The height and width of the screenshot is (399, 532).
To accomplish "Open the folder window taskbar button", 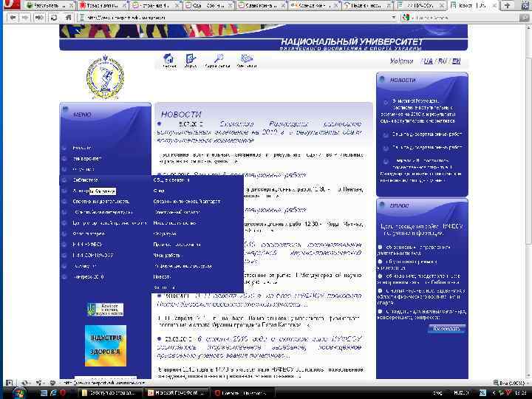I will coord(110,393).
